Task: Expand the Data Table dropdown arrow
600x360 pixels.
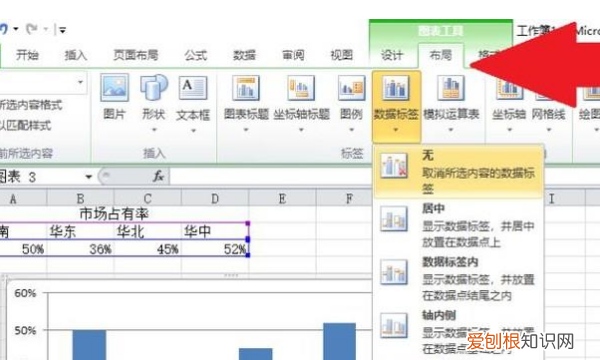Action: pos(451,130)
